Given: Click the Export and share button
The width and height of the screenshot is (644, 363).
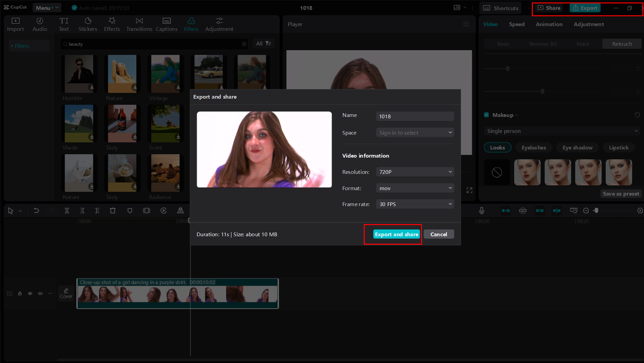Looking at the screenshot, I should 396,234.
